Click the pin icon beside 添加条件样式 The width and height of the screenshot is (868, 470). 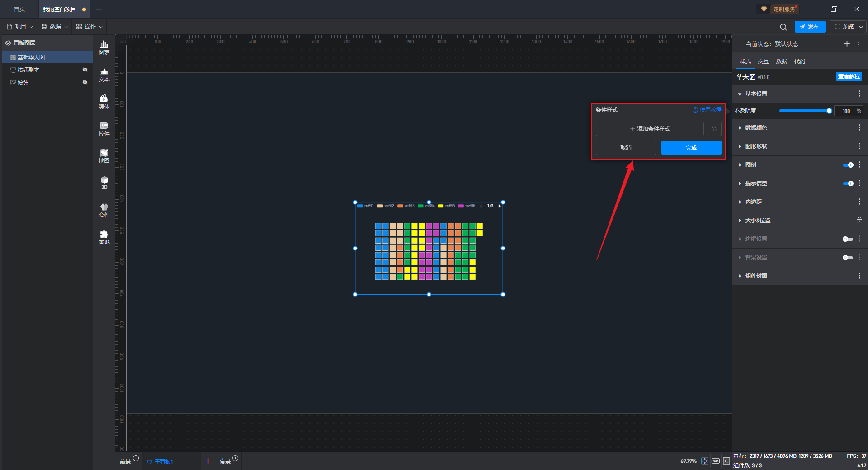point(714,129)
